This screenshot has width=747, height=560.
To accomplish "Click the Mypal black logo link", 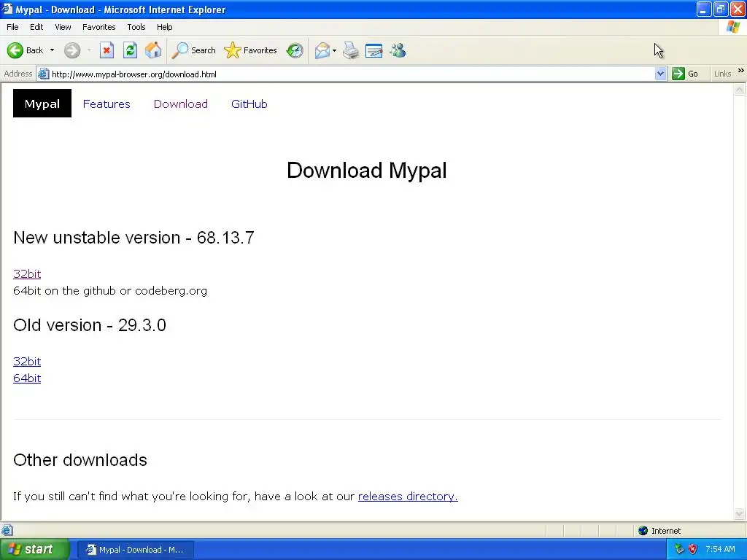I will [x=42, y=104].
